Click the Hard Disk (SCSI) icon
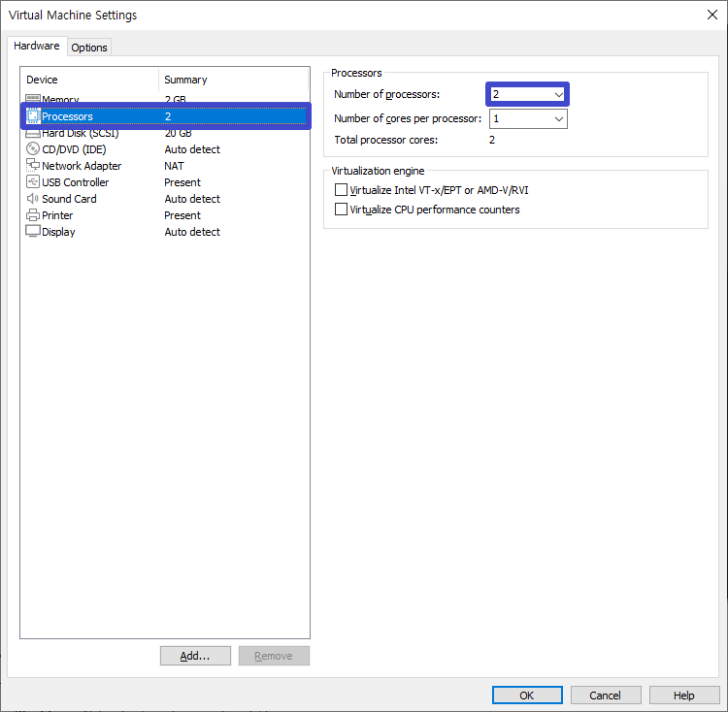The image size is (728, 712). 32,134
